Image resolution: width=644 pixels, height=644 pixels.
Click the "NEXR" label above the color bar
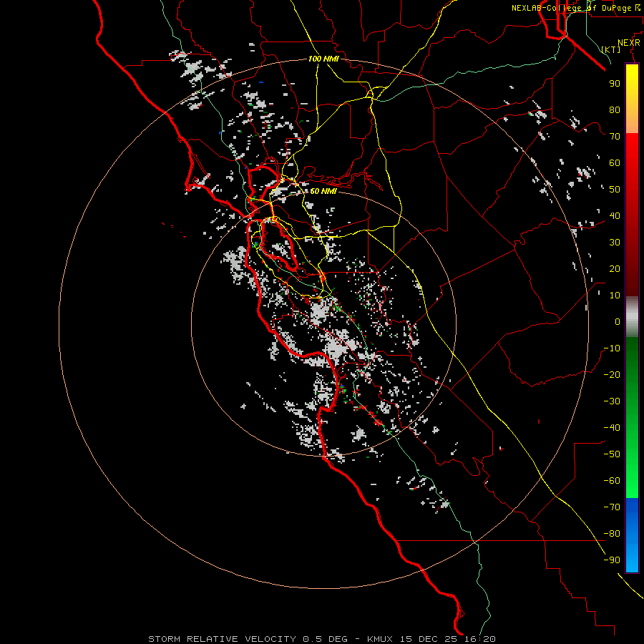[629, 43]
